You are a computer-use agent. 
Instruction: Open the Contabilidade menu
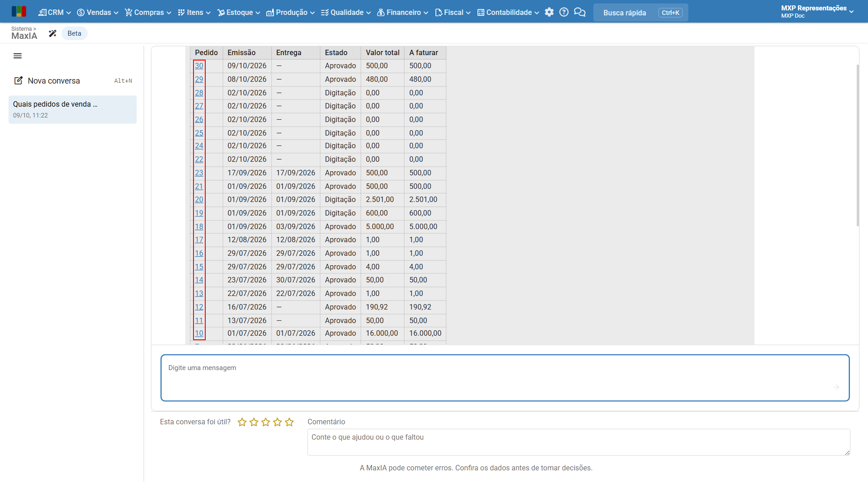pos(508,12)
